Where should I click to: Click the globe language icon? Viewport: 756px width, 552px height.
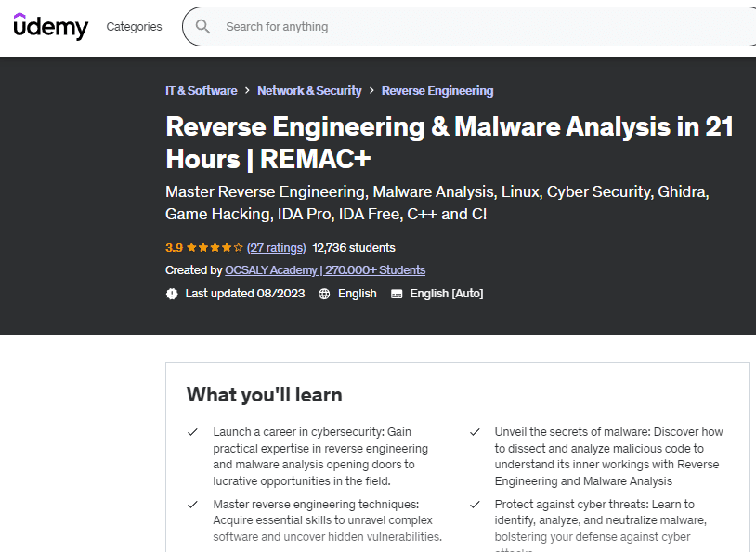[x=324, y=294]
